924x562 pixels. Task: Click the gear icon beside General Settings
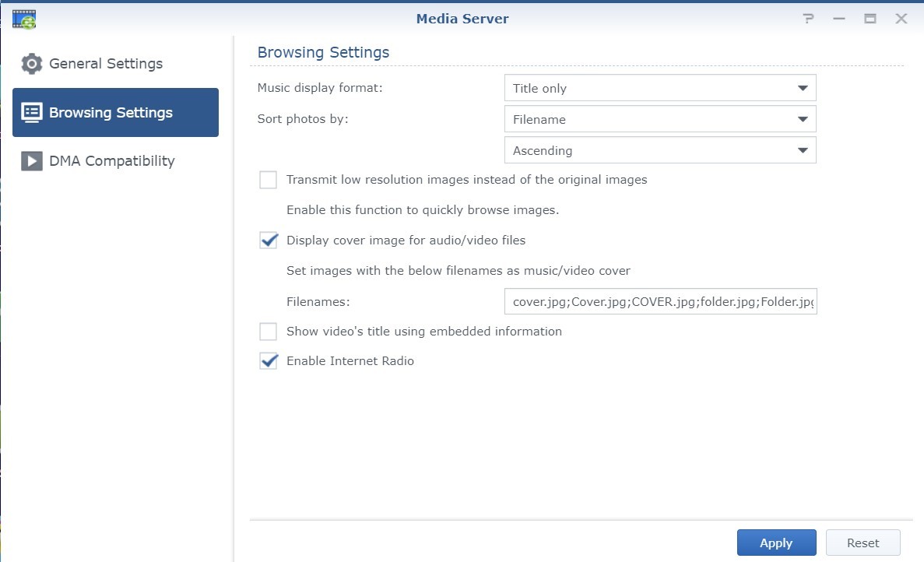pos(31,64)
